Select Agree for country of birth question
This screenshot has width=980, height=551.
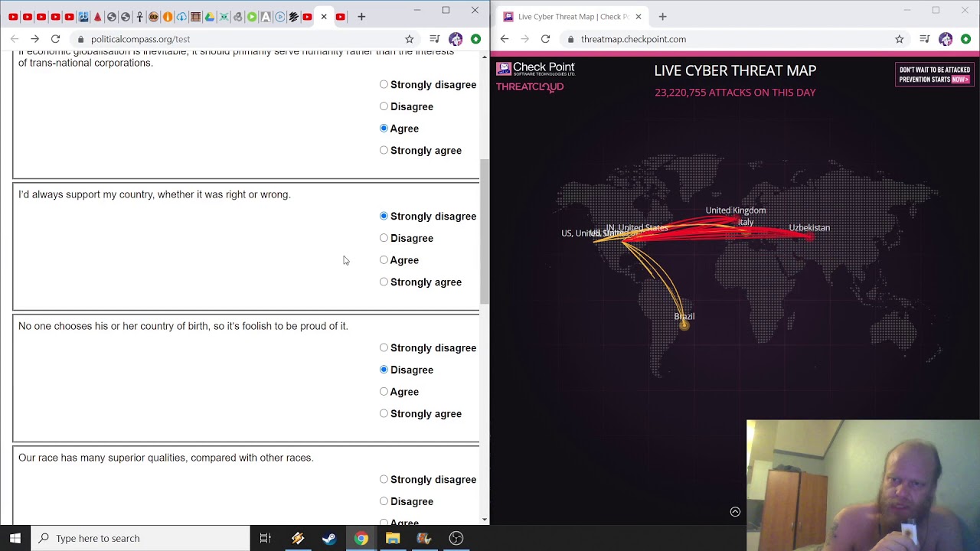(384, 391)
